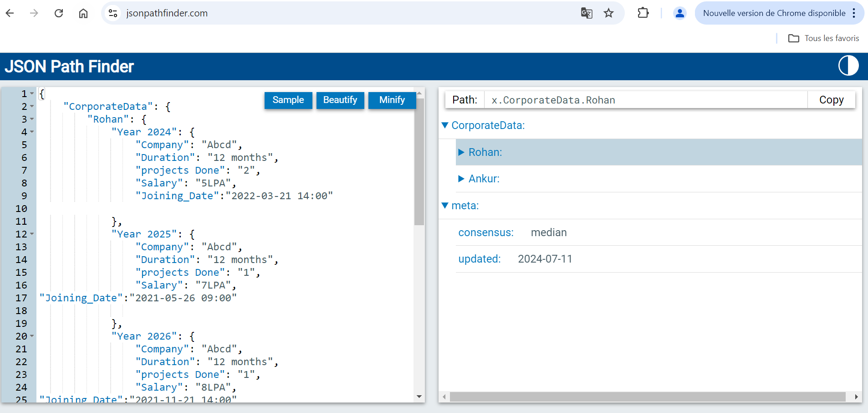Image resolution: width=868 pixels, height=413 pixels.
Task: Load the Sample JSON
Action: [288, 100]
